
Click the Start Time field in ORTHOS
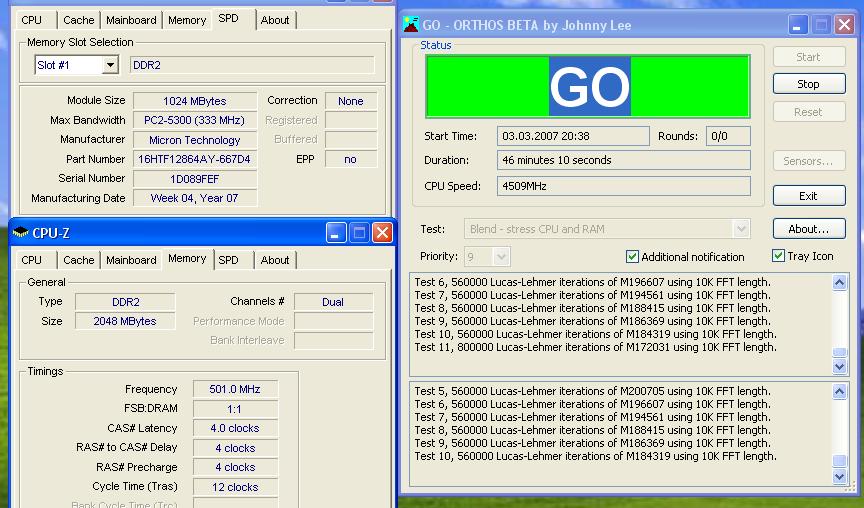click(x=573, y=136)
